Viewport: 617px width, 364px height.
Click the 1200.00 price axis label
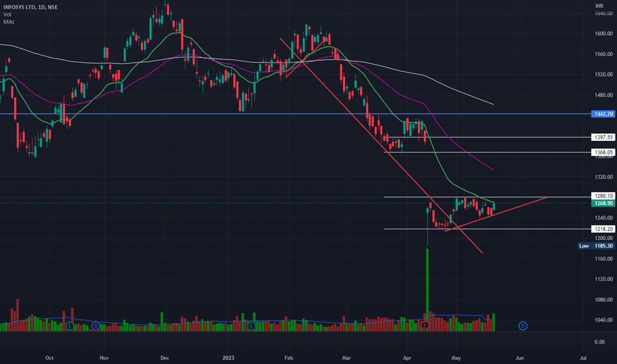pos(604,238)
